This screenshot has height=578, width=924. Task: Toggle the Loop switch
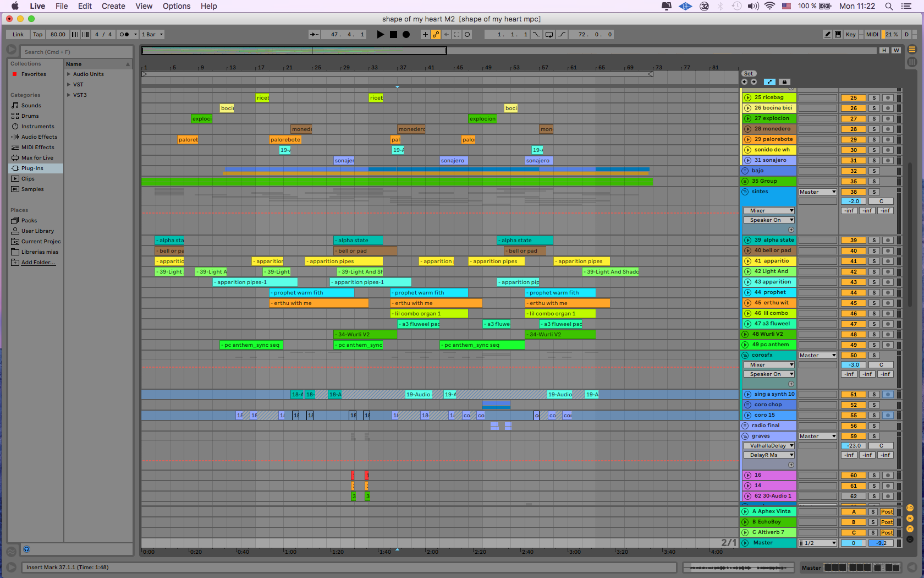(549, 34)
